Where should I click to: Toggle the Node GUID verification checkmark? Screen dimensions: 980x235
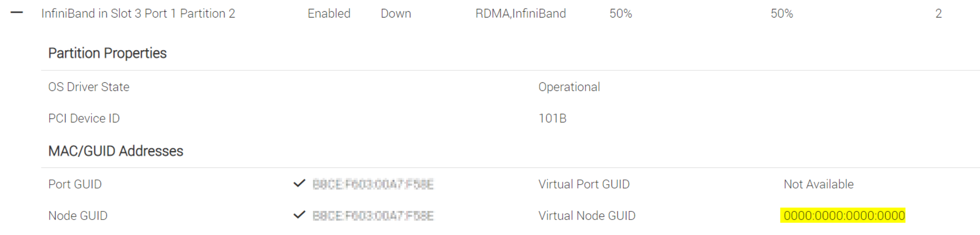(299, 215)
